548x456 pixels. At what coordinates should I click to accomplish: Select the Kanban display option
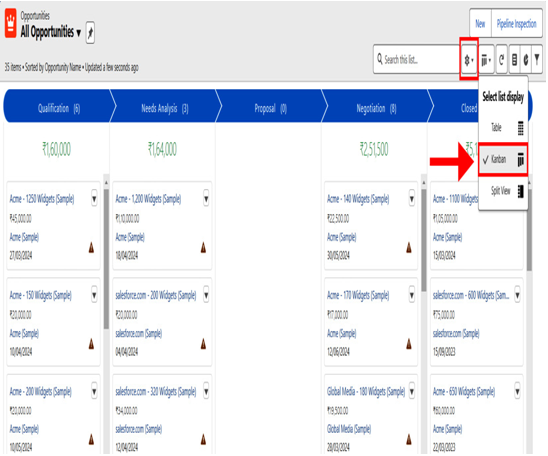pos(503,159)
